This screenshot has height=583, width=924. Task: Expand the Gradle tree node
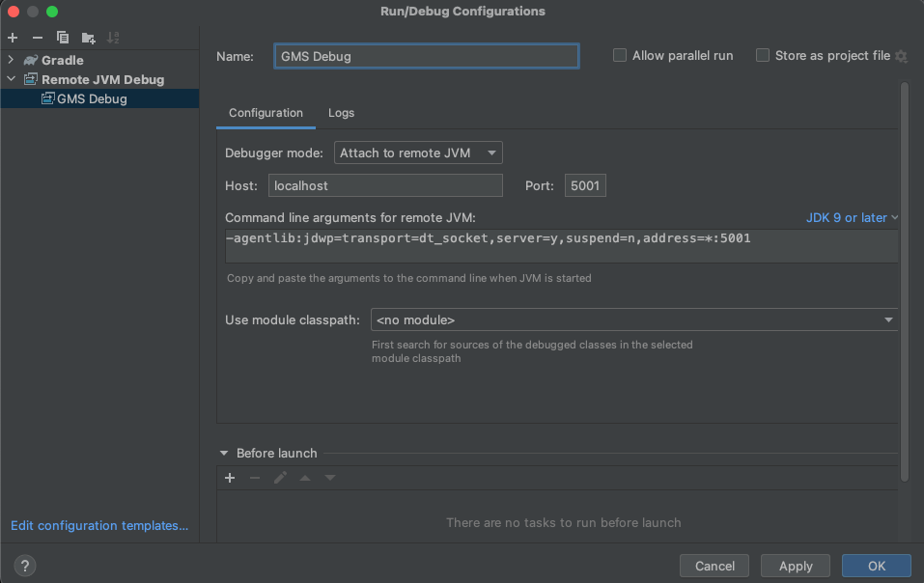click(12, 60)
